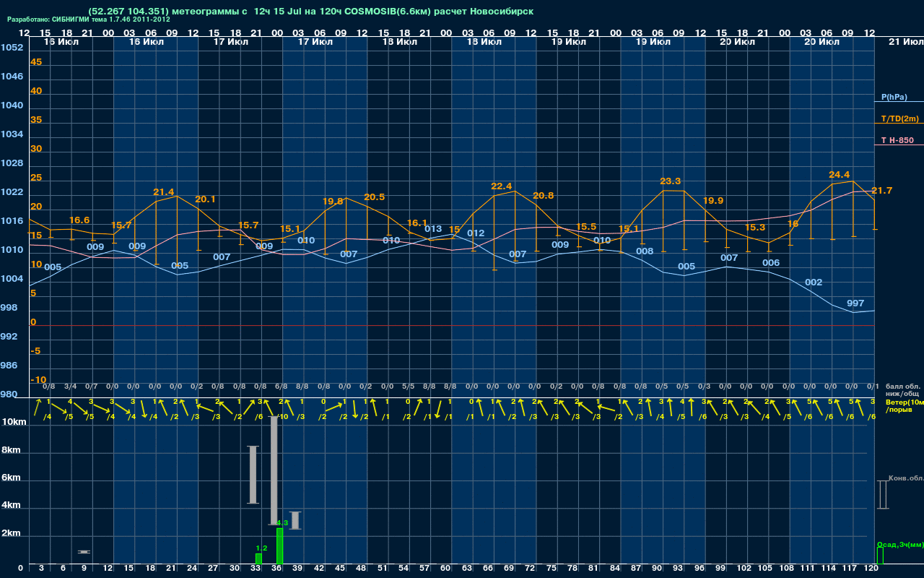Image resolution: width=924 pixels, height=578 pixels.
Task: Click the 980 pressure axis label
Action: [x=9, y=394]
